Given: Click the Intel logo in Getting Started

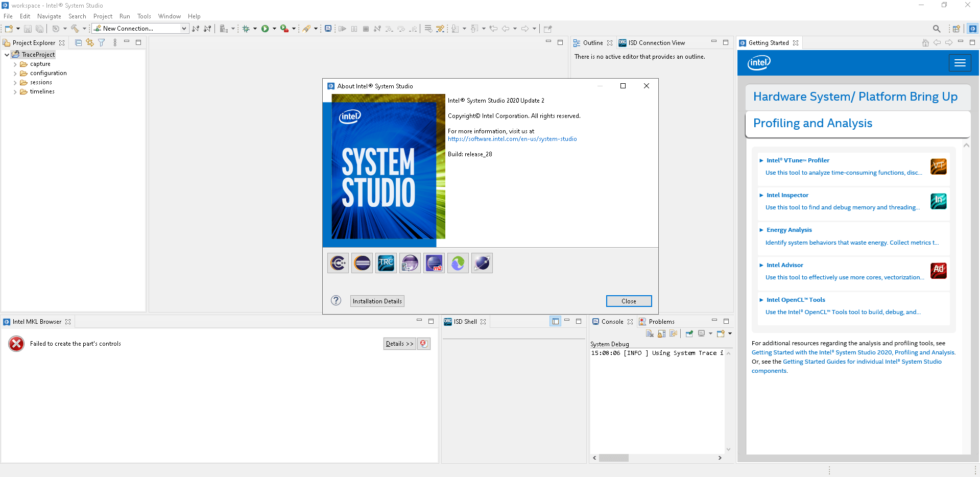Looking at the screenshot, I should coord(759,63).
